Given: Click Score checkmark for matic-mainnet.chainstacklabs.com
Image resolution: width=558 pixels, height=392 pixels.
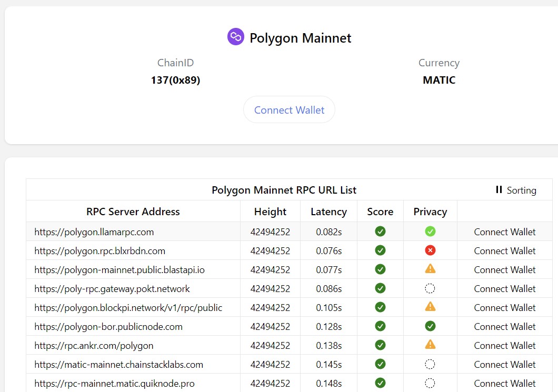Looking at the screenshot, I should point(380,364).
